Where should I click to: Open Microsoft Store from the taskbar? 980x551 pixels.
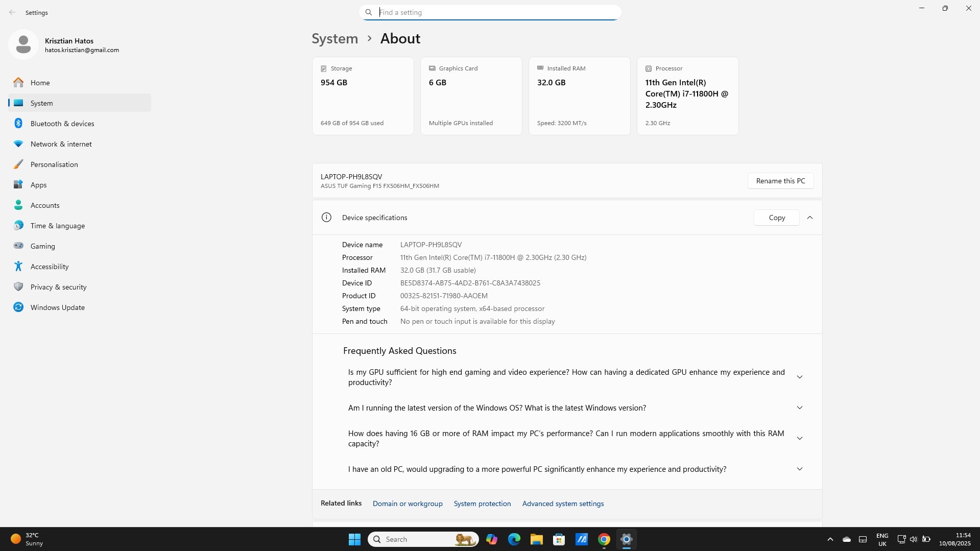(559, 539)
